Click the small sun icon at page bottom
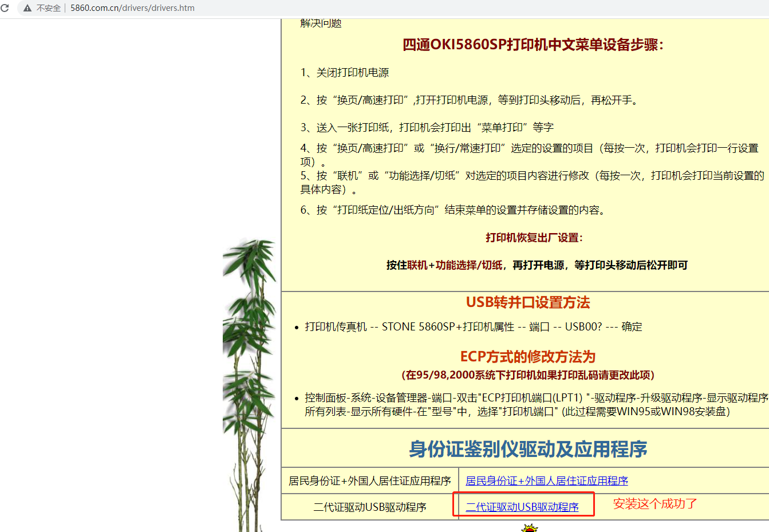The width and height of the screenshot is (769, 532). point(530,528)
